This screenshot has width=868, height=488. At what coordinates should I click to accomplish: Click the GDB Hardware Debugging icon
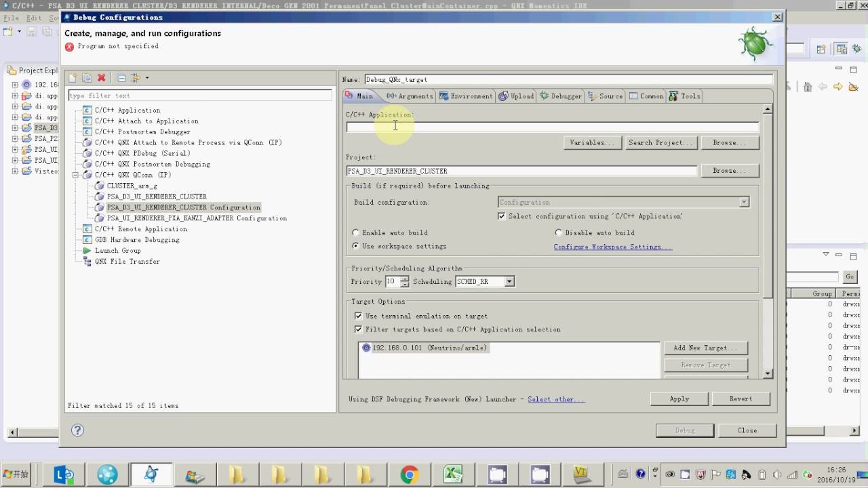tap(87, 240)
